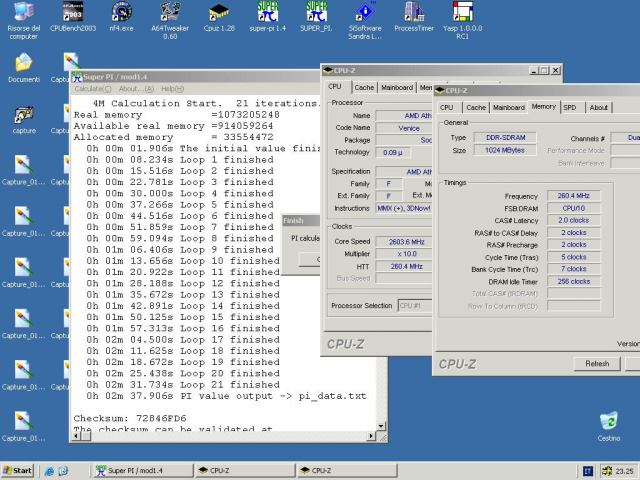This screenshot has width=640, height=480.
Task: Click the Super PI horizontal scroll left arrow
Action: (x=76, y=436)
